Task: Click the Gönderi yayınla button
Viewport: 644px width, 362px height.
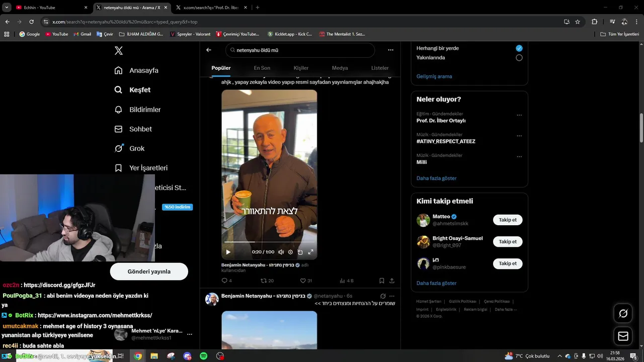Action: 149,271
